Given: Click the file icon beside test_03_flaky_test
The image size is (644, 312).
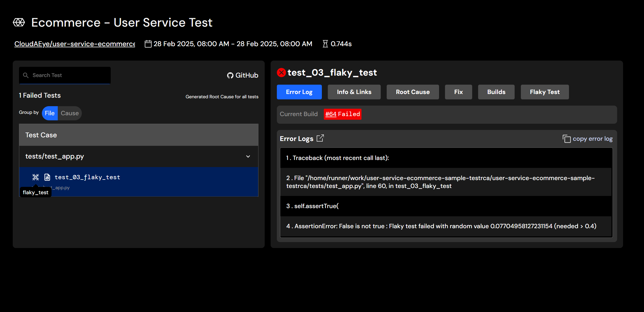Looking at the screenshot, I should (x=47, y=177).
